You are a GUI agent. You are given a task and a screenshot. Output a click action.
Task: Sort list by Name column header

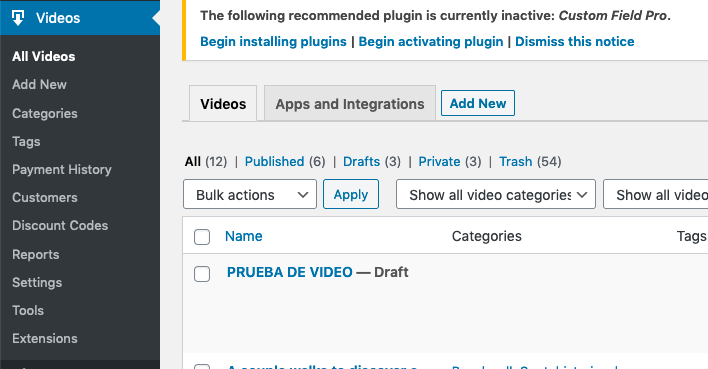pyautogui.click(x=243, y=236)
